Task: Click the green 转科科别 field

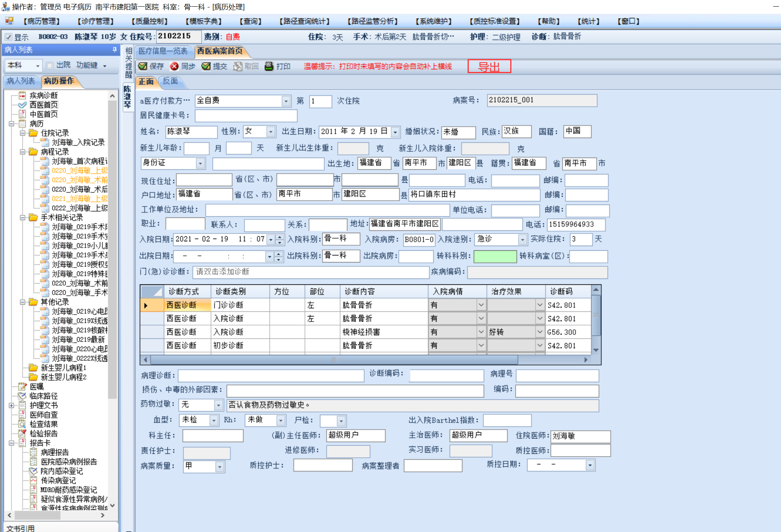Action: click(x=495, y=256)
